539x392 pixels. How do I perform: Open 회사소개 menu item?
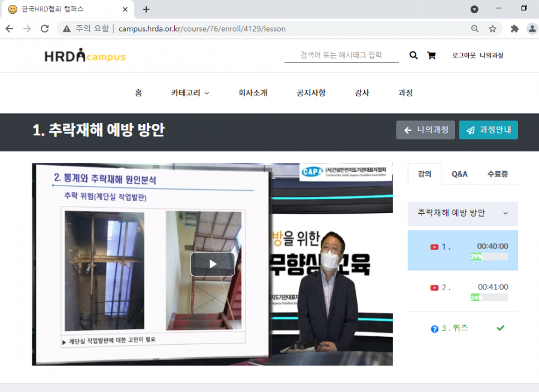[253, 93]
